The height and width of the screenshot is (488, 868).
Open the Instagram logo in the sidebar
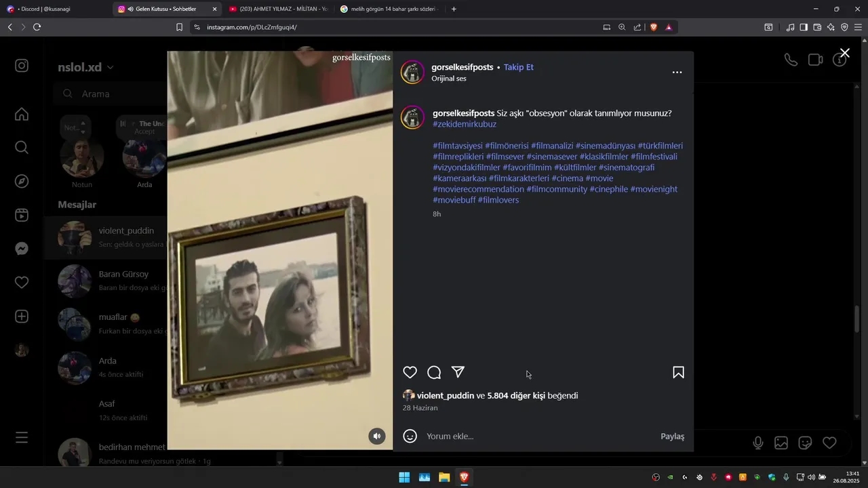click(22, 66)
